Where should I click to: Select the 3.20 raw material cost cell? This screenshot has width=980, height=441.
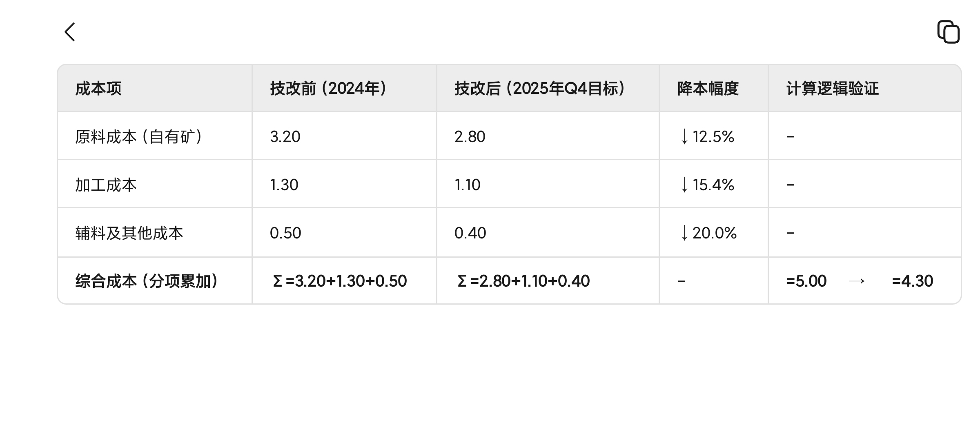coord(285,137)
